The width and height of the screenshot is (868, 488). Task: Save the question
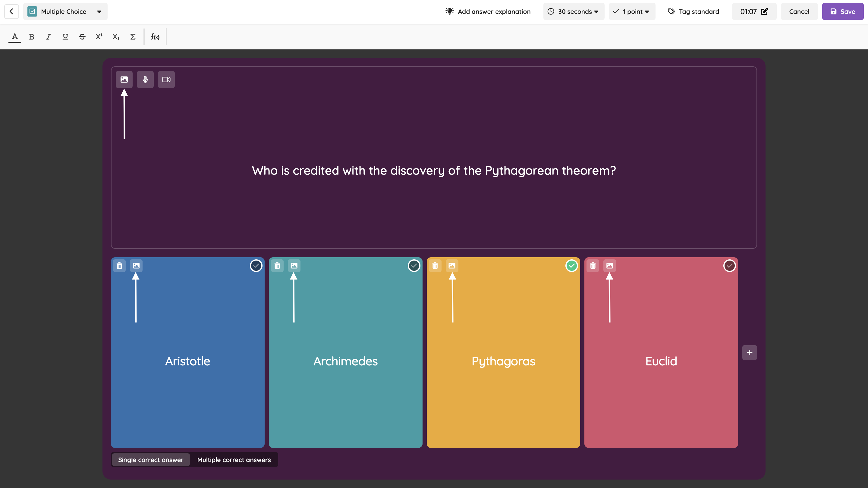(x=842, y=11)
